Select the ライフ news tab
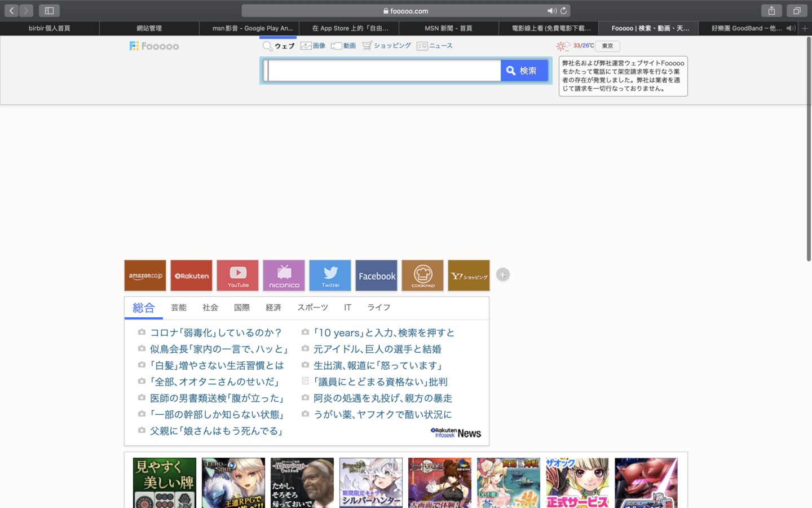 [379, 308]
